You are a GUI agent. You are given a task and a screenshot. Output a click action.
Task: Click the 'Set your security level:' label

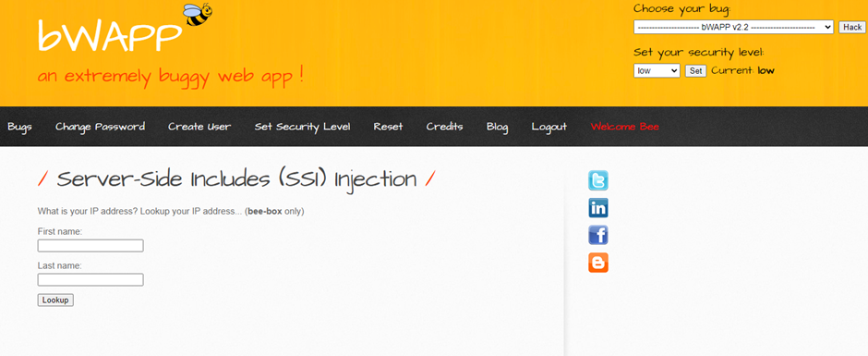pos(699,53)
